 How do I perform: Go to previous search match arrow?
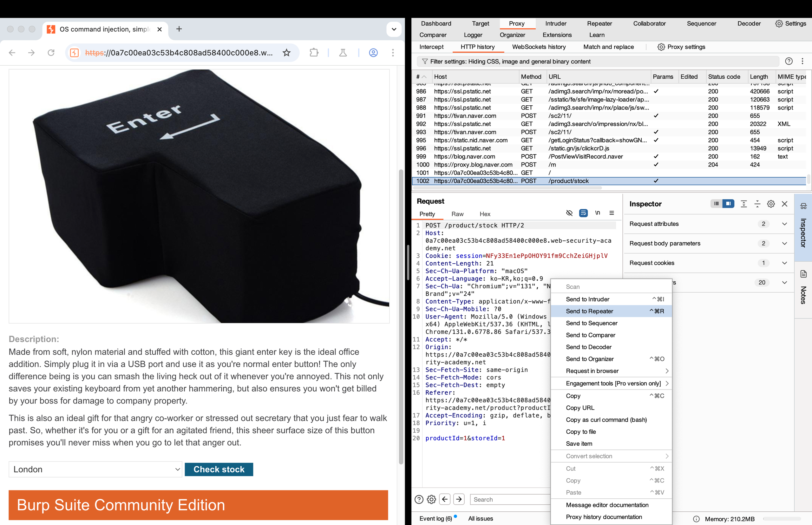click(x=444, y=499)
